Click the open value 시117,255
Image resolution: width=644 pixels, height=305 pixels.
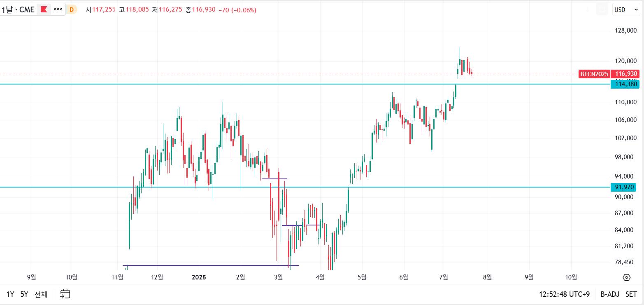click(100, 9)
